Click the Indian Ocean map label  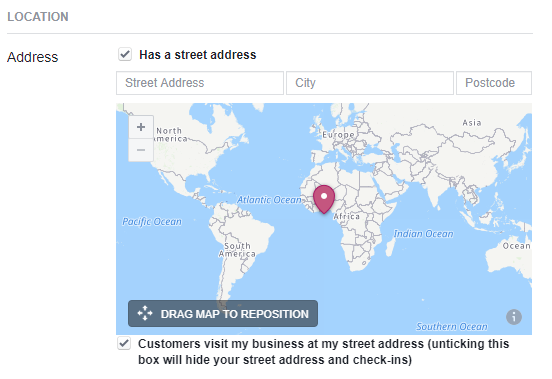[x=424, y=234]
